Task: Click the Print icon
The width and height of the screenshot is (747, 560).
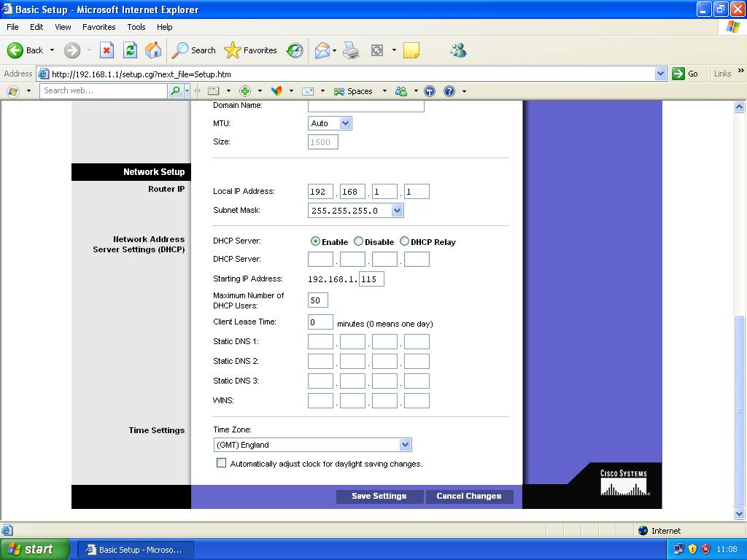Action: (x=351, y=50)
